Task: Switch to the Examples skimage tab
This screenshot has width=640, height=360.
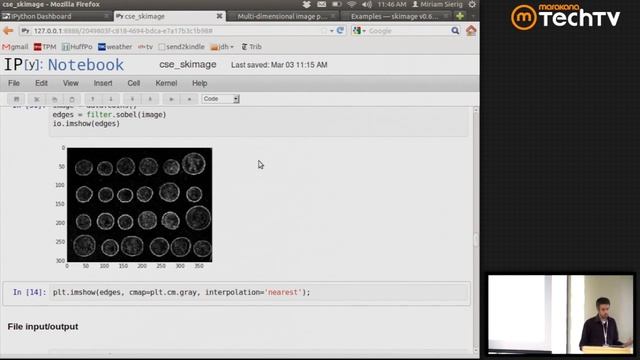Action: tap(395, 16)
